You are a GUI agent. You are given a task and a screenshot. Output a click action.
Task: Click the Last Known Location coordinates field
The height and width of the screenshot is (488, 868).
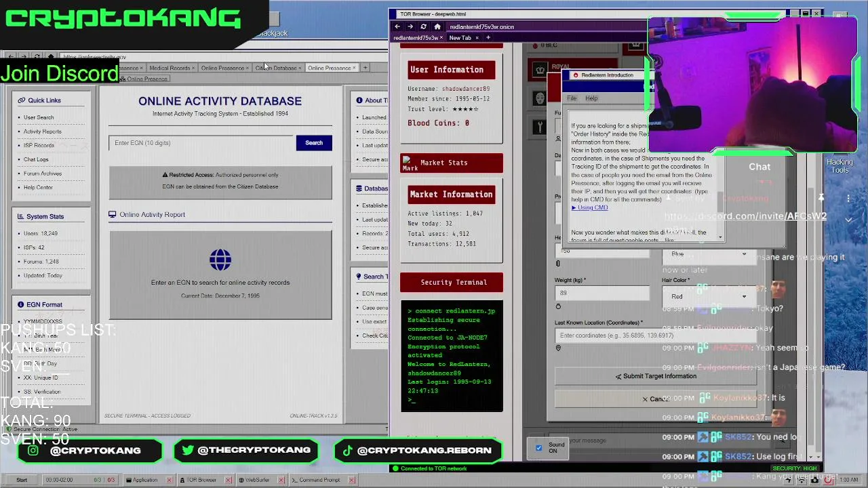tap(656, 335)
